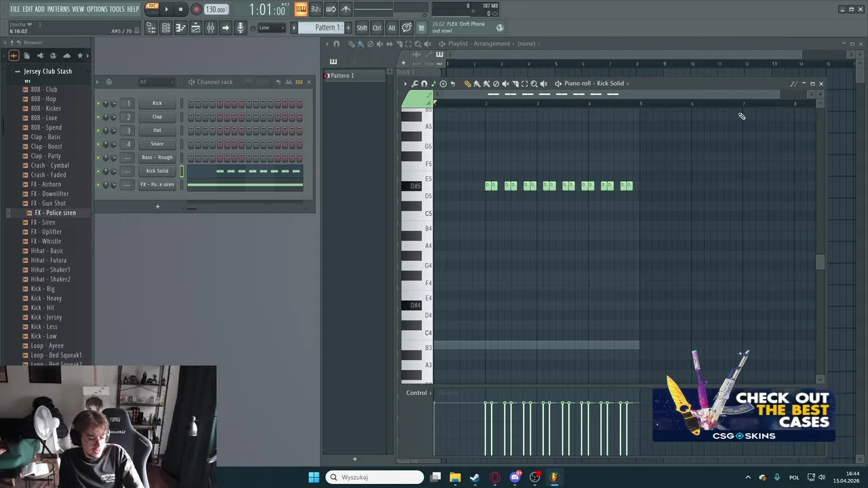Add a new channel with plus button
This screenshot has width=868, height=488.
(157, 207)
